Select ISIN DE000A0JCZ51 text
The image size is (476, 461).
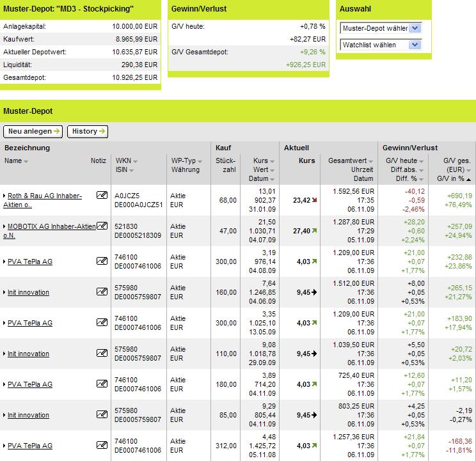pyautogui.click(x=138, y=205)
